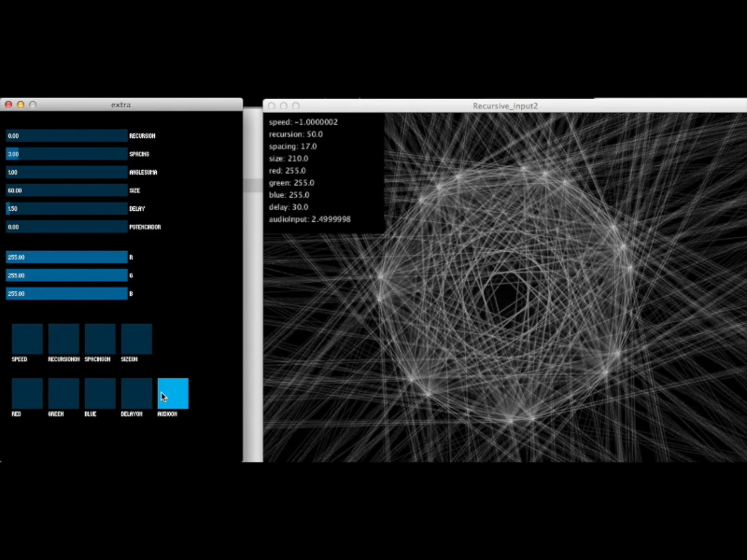Adjust the B color slider

pyautogui.click(x=67, y=294)
